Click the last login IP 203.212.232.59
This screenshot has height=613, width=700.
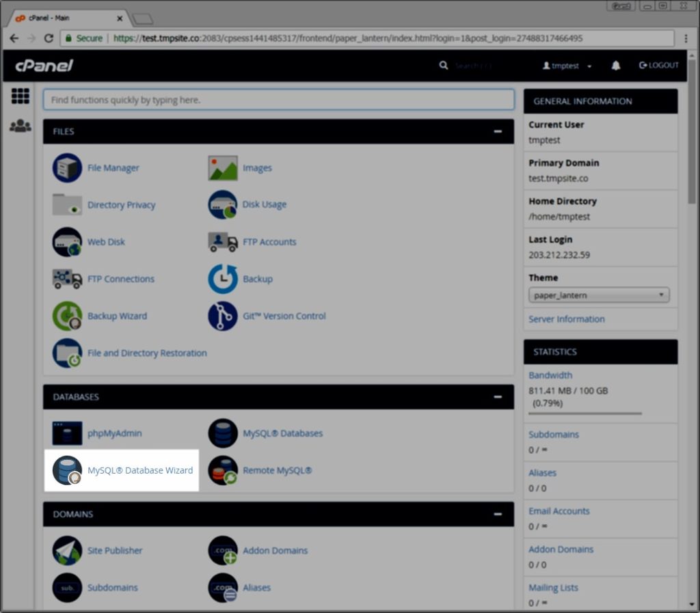click(x=559, y=255)
